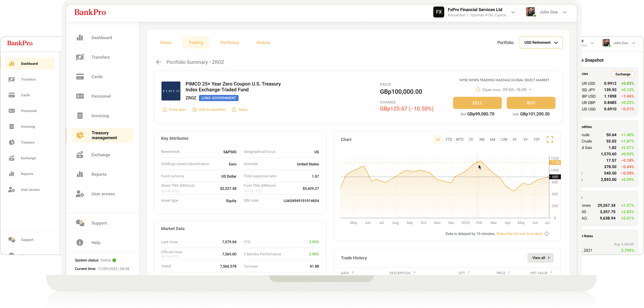Viewport: 644px width, 308px height.
Task: Switch to the History tab
Action: point(263,42)
